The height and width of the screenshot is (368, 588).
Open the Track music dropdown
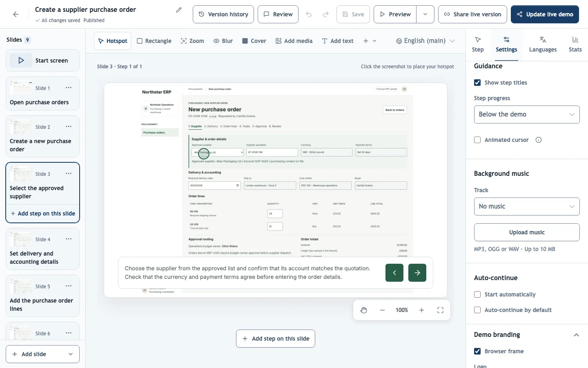(x=527, y=206)
